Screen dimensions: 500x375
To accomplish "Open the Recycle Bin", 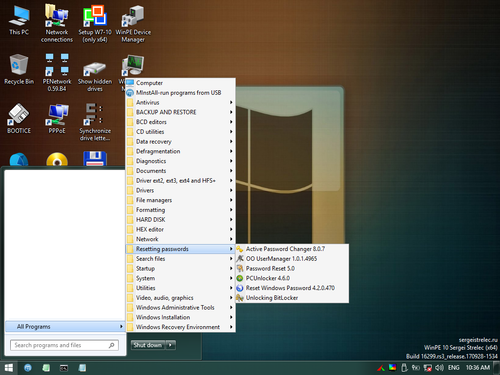I will tap(19, 69).
